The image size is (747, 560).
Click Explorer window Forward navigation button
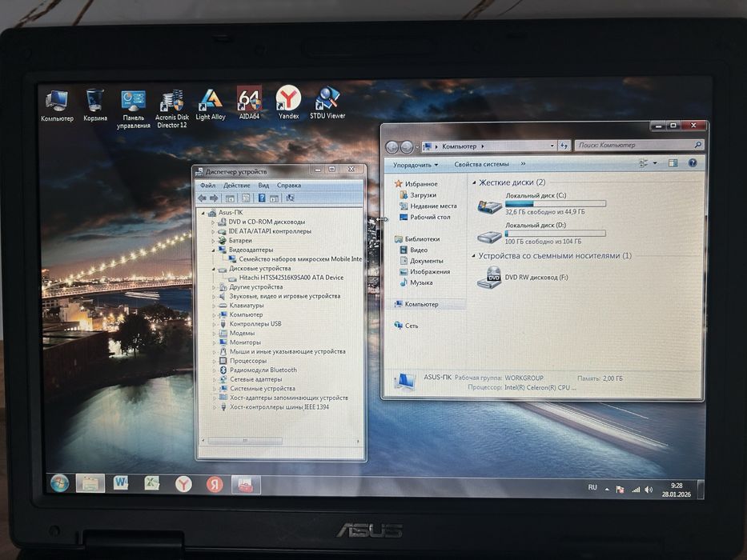pyautogui.click(x=407, y=146)
